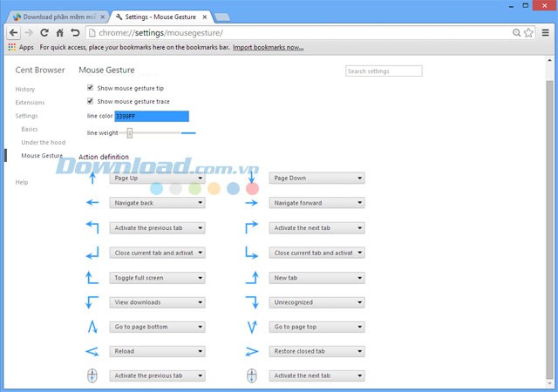Screen dimensions: 558x392
Task: Click the mouse wheel icon beside bottom Activate the next tab
Action: [252, 375]
